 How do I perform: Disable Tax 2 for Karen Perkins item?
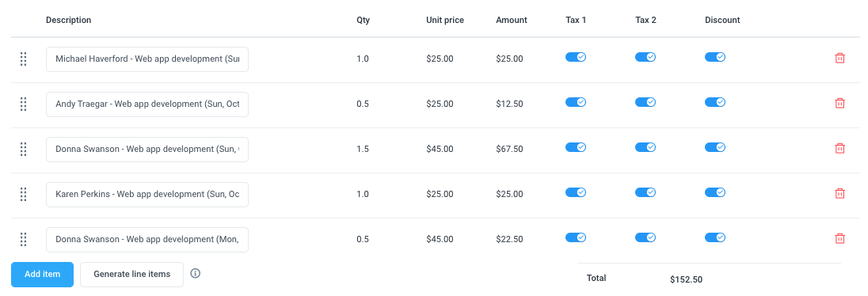[x=645, y=192]
